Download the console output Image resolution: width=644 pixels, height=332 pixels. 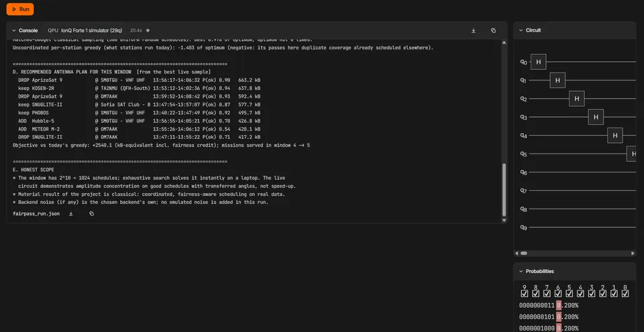[x=473, y=30]
